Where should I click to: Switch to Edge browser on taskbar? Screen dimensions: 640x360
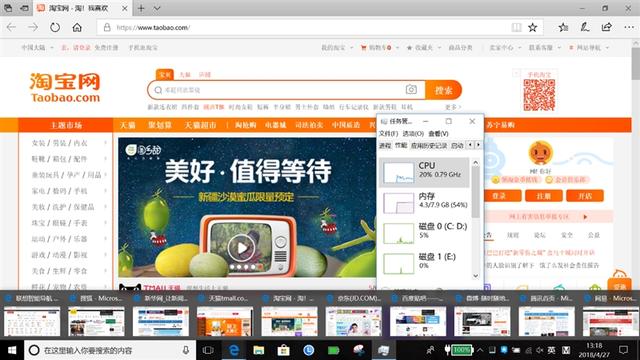coord(234,350)
